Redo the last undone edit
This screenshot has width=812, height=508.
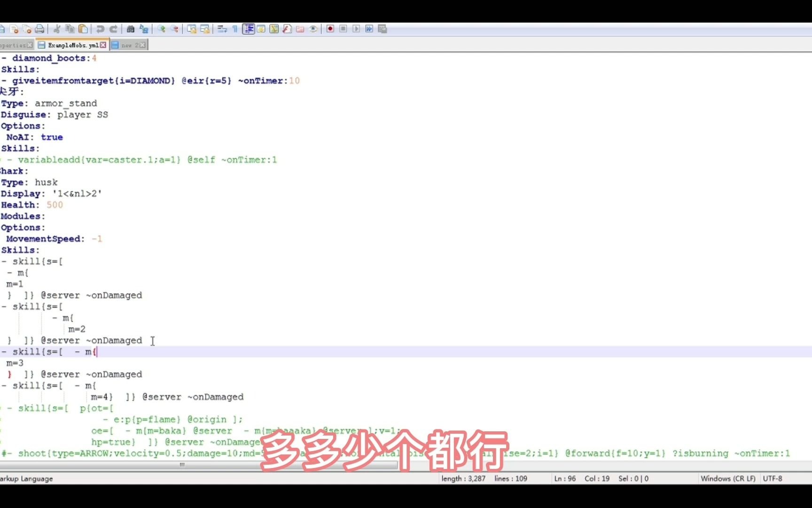click(113, 29)
